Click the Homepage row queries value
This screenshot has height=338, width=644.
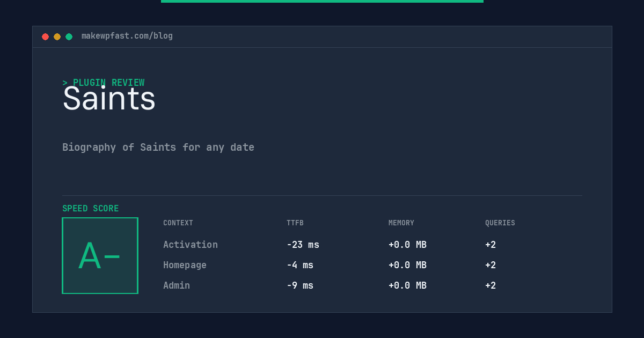(491, 265)
